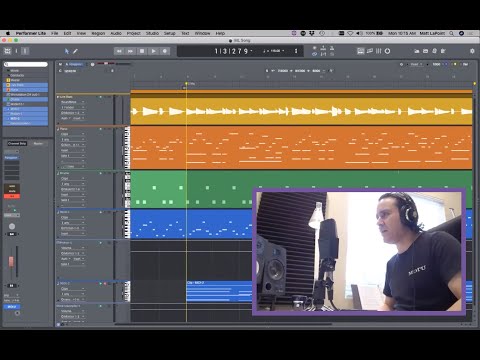
Task: Hit the transport Rewind button
Action: (x=119, y=51)
